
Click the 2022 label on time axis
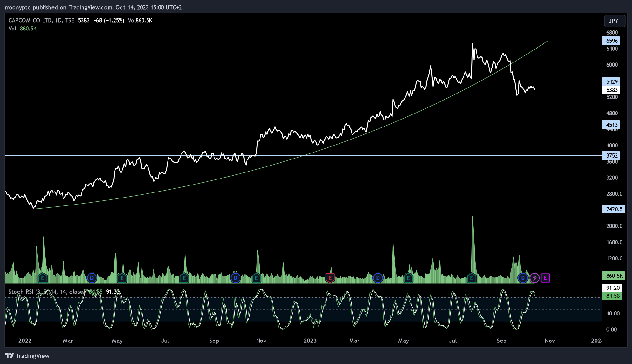click(25, 341)
